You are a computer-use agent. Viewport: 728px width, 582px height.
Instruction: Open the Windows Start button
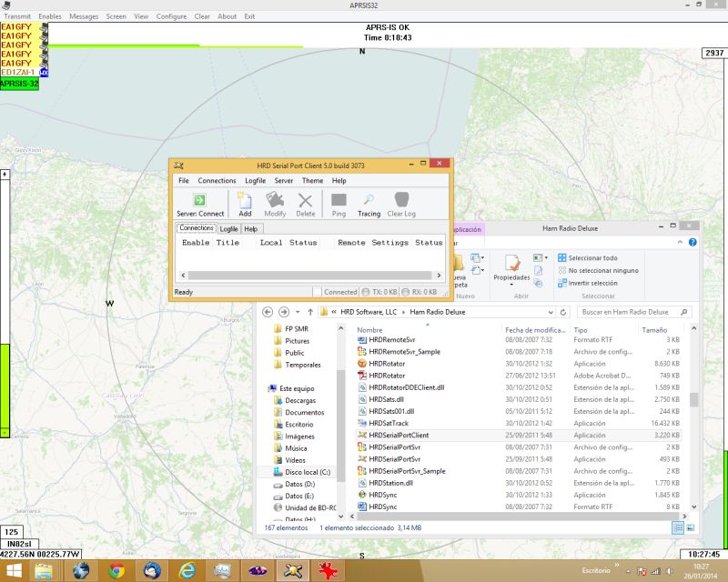point(14,571)
